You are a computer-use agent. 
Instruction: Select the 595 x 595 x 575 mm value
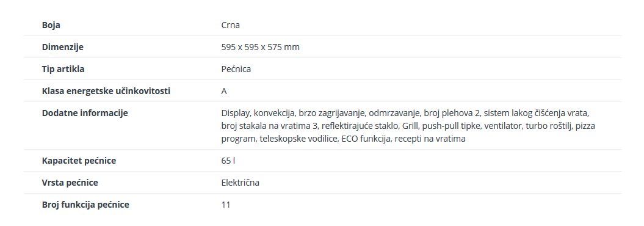coord(261,47)
